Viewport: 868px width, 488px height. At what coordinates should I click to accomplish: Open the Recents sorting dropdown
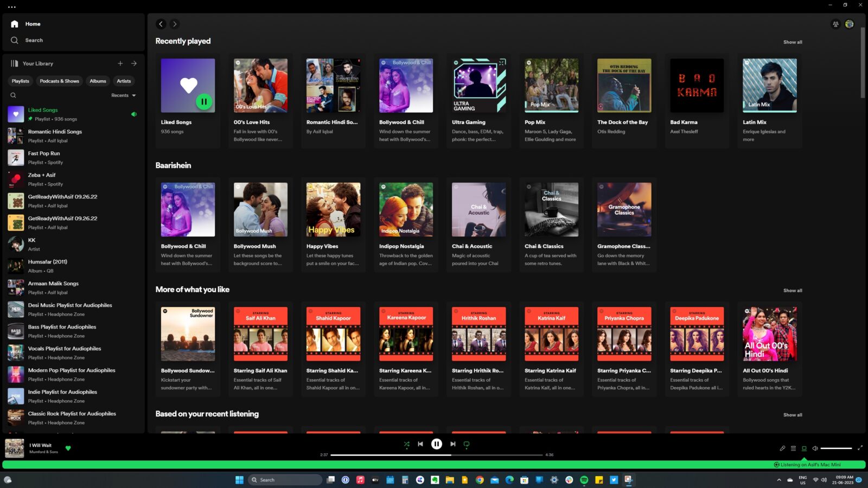point(123,95)
